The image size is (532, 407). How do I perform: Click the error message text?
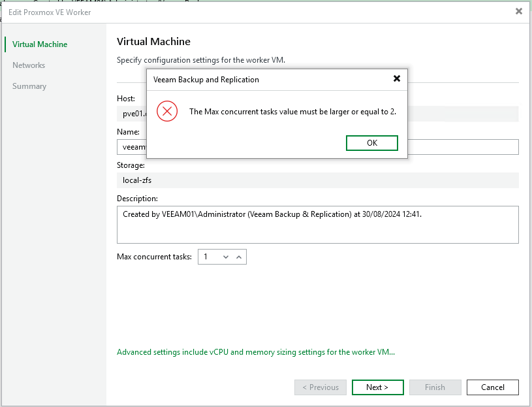point(292,112)
